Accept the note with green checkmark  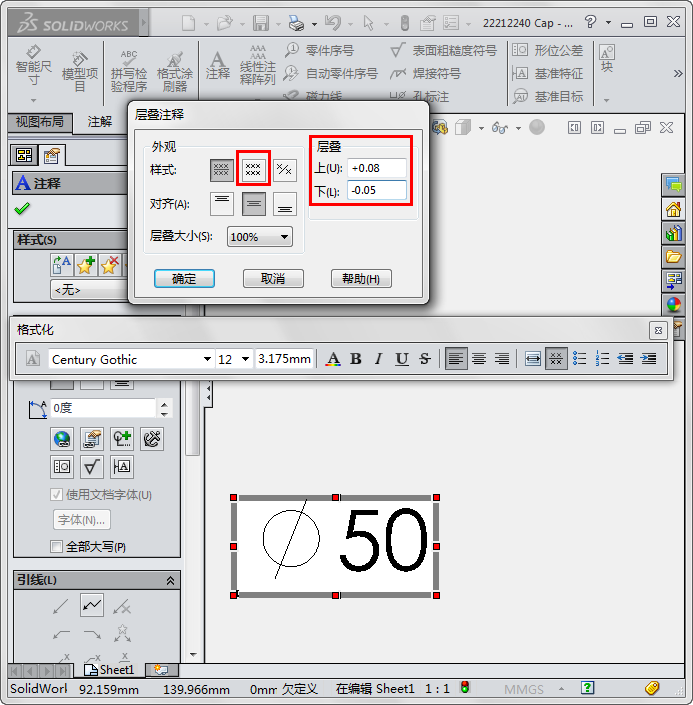[22, 209]
